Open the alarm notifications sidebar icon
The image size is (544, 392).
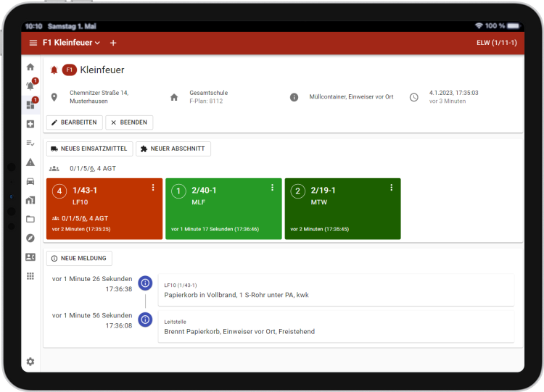tap(30, 86)
